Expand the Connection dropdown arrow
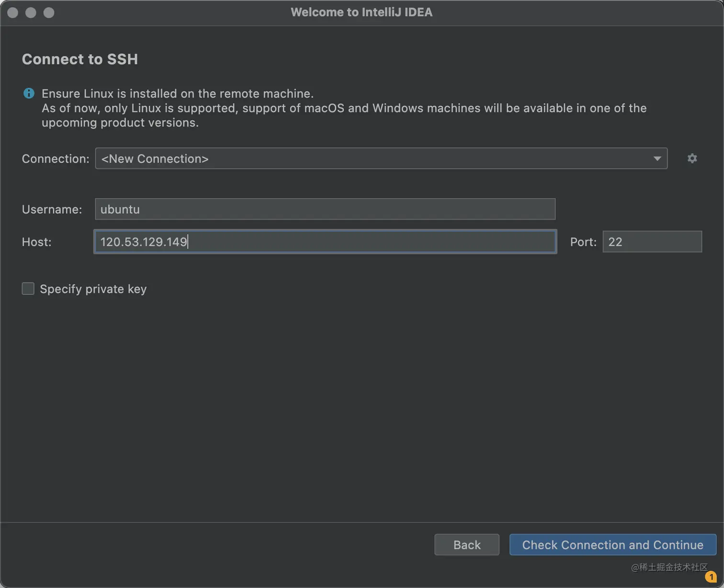 tap(657, 158)
